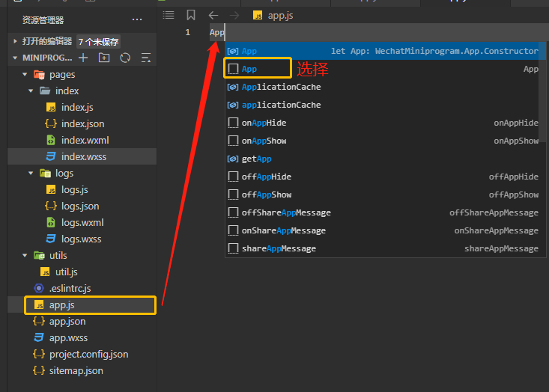Pick the getApp suggestion
549x392 pixels.
[383, 159]
